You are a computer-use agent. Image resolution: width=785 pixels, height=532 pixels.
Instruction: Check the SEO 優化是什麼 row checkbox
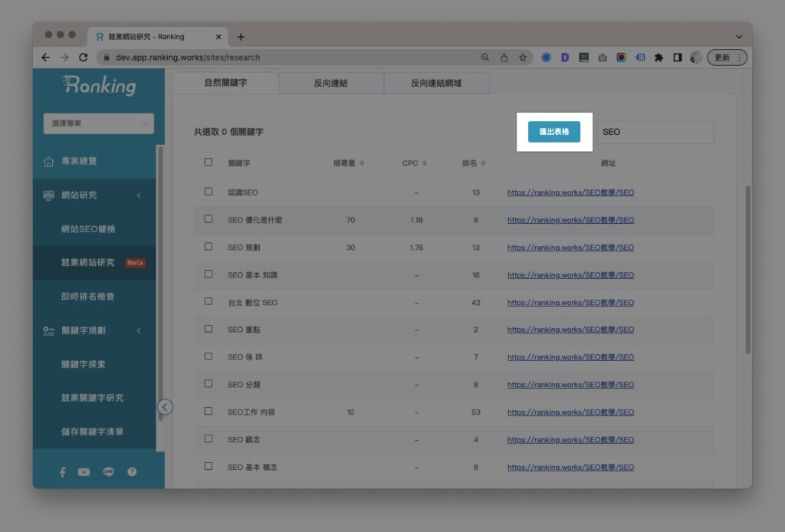coord(209,219)
